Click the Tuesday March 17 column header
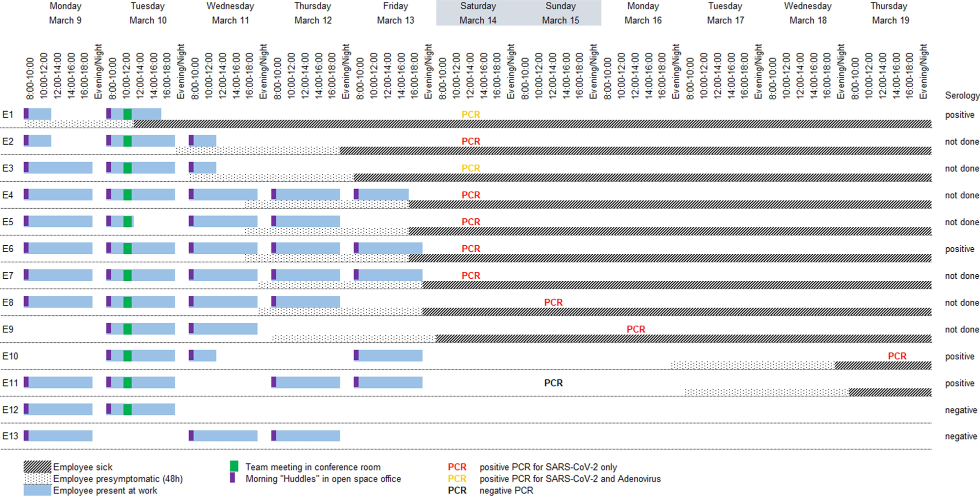This screenshot has width=980, height=496. 725,13
